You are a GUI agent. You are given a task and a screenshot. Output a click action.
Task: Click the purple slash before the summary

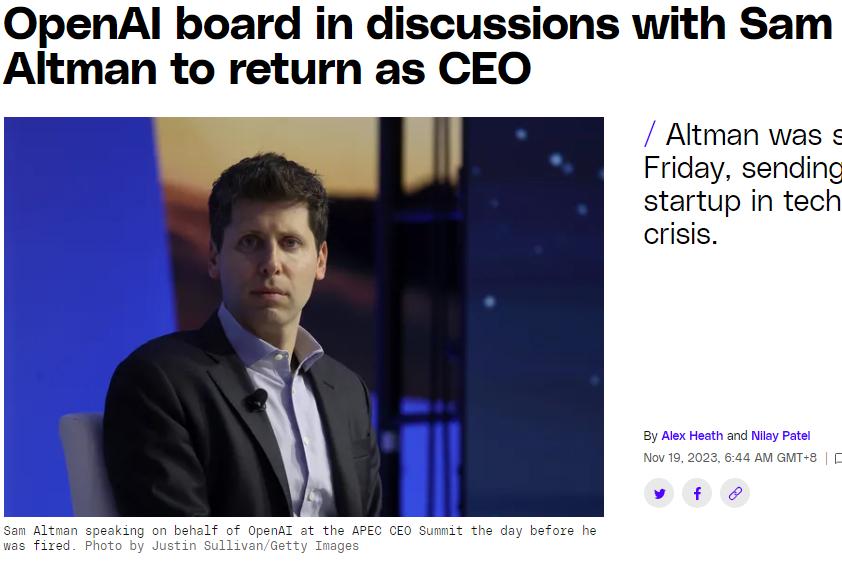[651, 134]
